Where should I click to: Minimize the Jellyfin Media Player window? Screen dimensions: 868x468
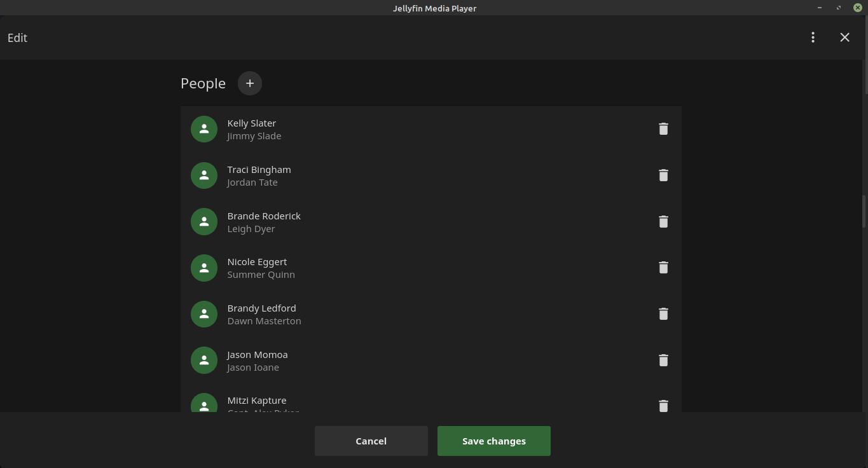pos(819,8)
